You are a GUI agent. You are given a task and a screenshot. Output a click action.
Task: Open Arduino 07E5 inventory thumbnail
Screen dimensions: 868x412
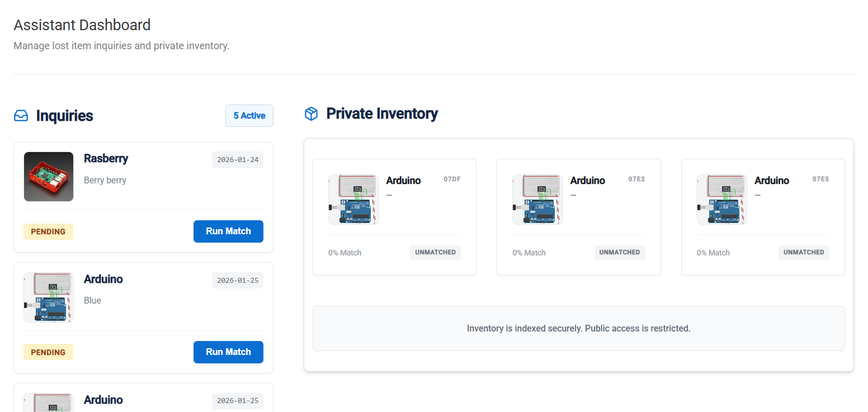click(721, 200)
